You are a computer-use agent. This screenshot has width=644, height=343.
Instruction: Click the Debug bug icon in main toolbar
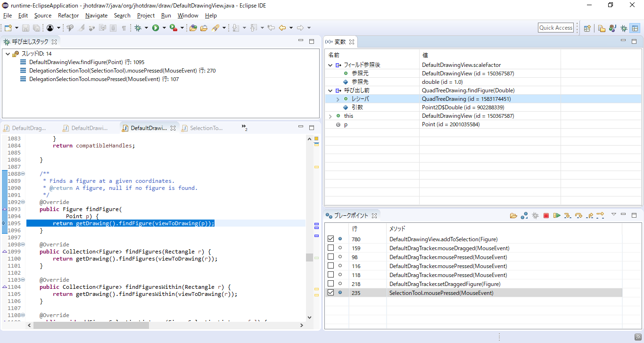point(138,28)
